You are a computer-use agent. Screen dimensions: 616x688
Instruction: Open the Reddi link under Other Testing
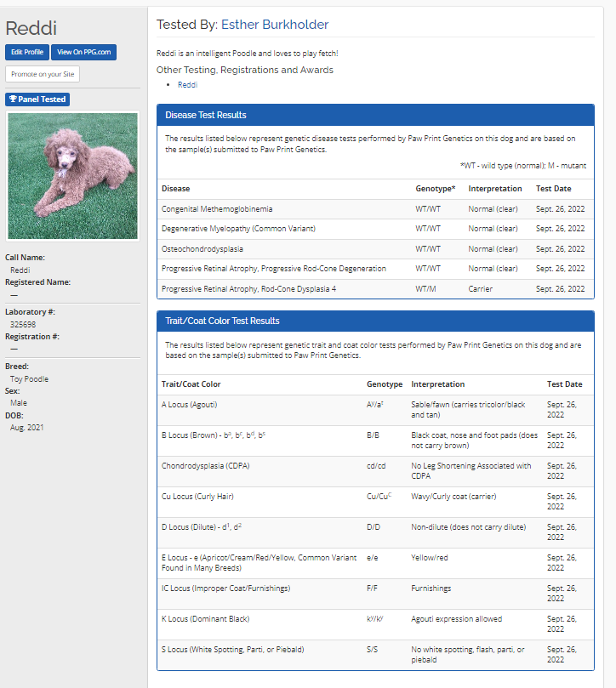click(x=187, y=85)
